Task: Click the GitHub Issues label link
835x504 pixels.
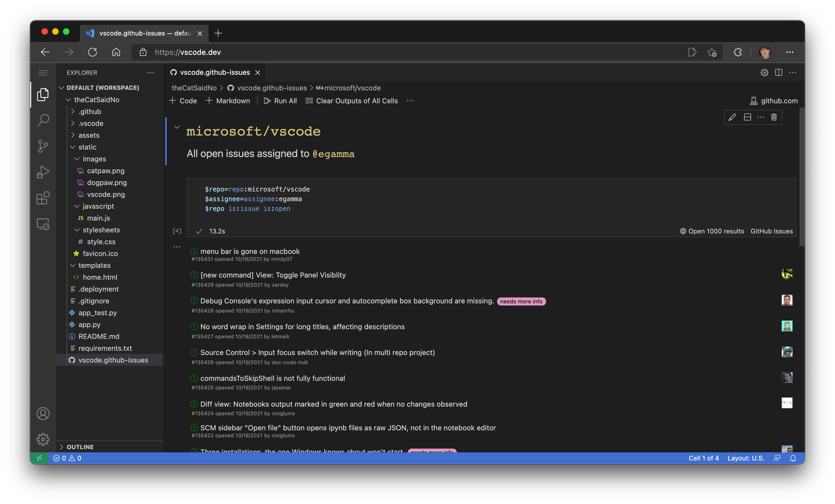Action: coord(772,231)
